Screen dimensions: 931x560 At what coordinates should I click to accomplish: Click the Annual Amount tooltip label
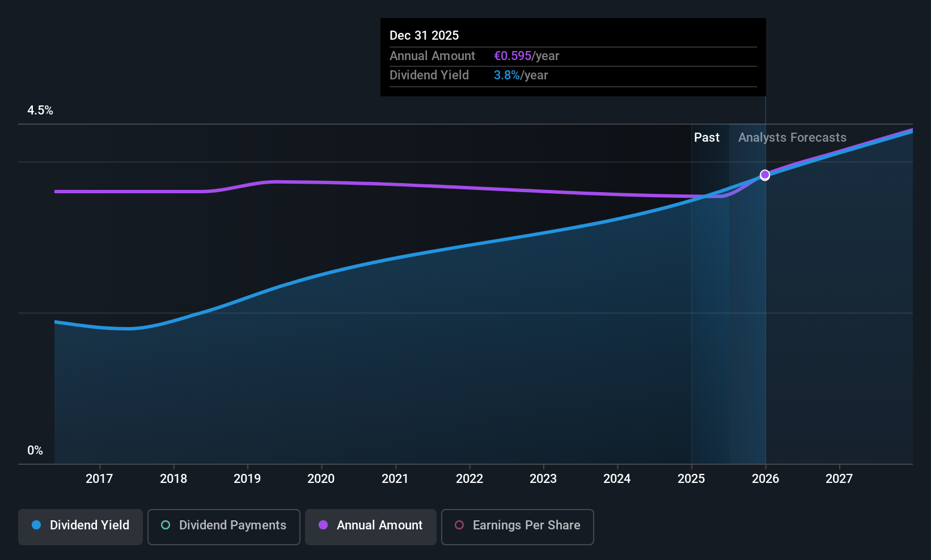tap(432, 56)
